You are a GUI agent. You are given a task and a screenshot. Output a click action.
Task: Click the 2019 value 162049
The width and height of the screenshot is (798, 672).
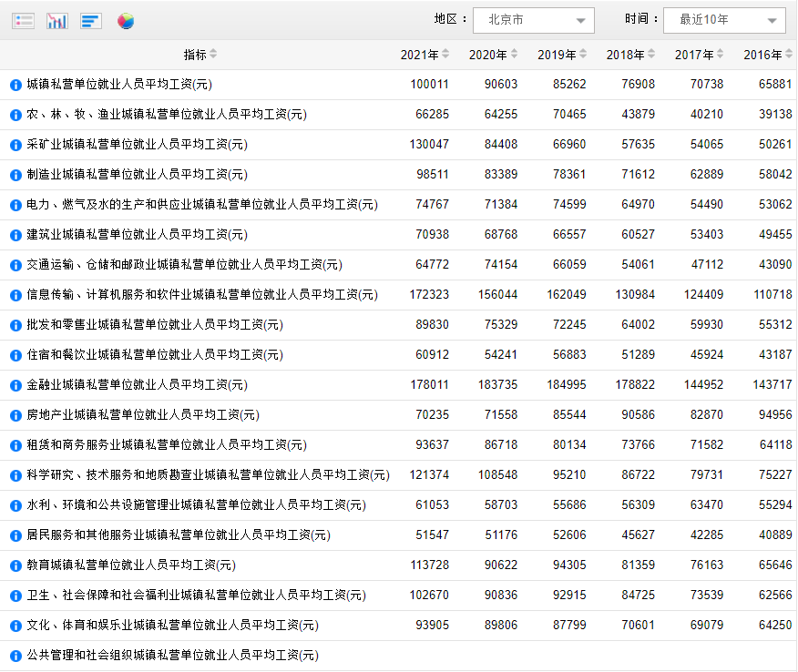pos(567,294)
